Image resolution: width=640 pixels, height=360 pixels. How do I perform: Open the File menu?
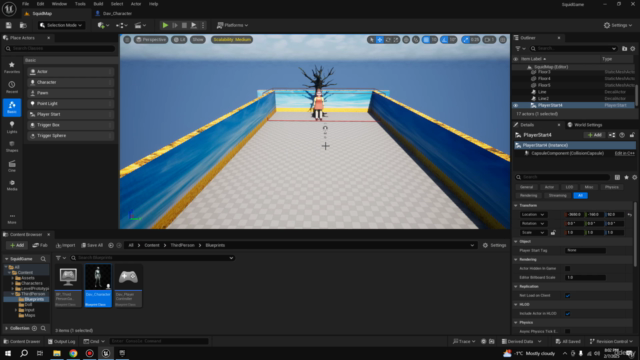pos(25,4)
